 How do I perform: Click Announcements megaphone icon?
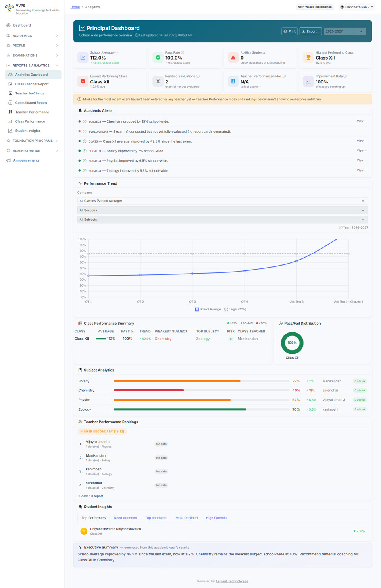(8, 160)
